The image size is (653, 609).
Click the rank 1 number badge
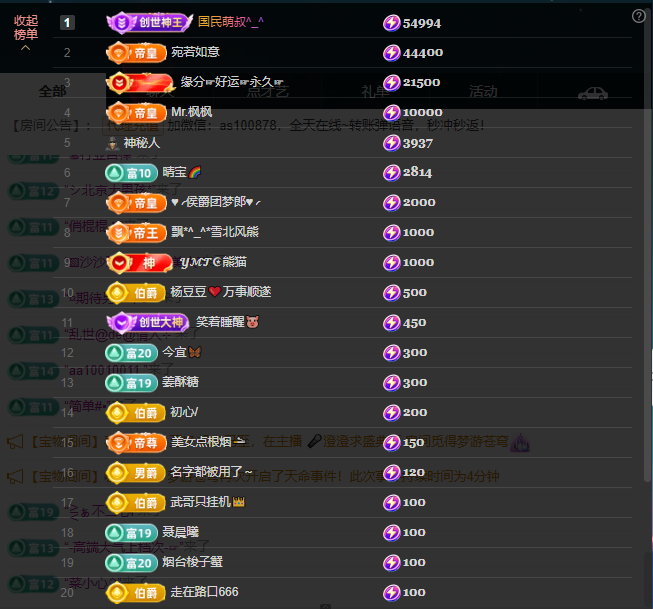[x=67, y=22]
